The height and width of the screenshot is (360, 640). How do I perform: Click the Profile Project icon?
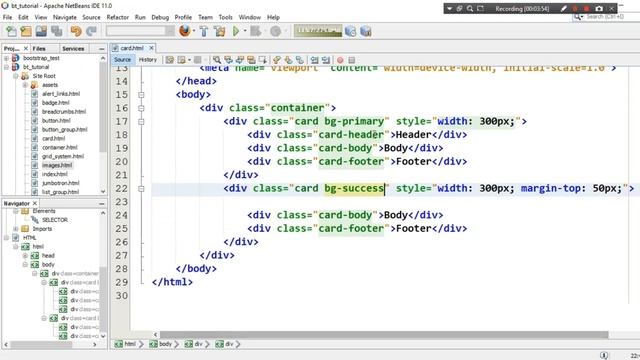tap(276, 31)
